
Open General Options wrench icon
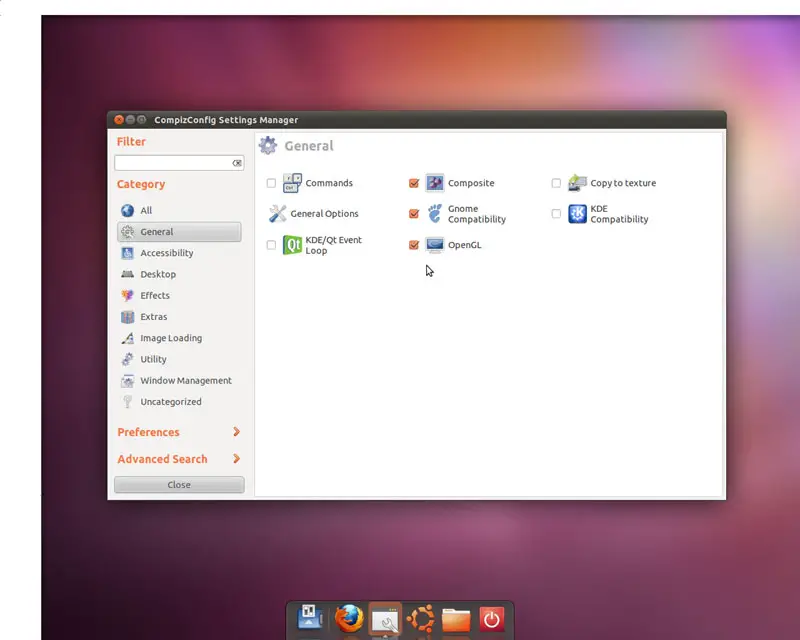(x=278, y=213)
